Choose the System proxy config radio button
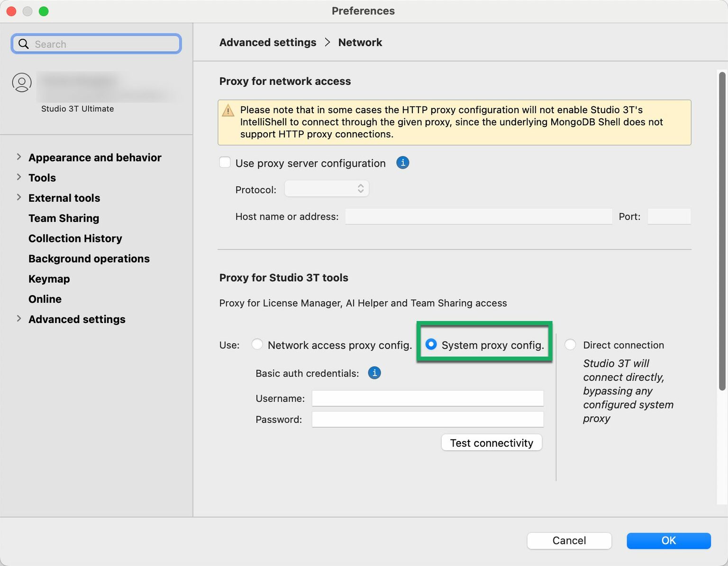Image resolution: width=728 pixels, height=566 pixels. click(x=431, y=344)
